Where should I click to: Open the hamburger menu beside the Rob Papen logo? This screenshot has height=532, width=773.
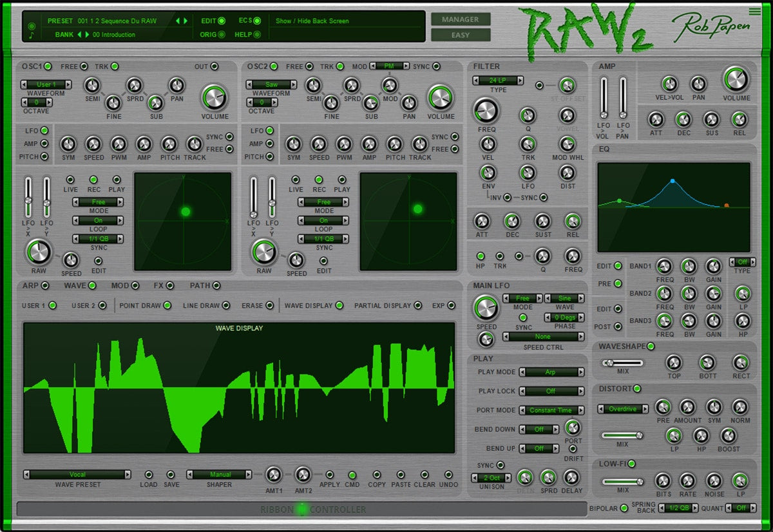click(755, 11)
